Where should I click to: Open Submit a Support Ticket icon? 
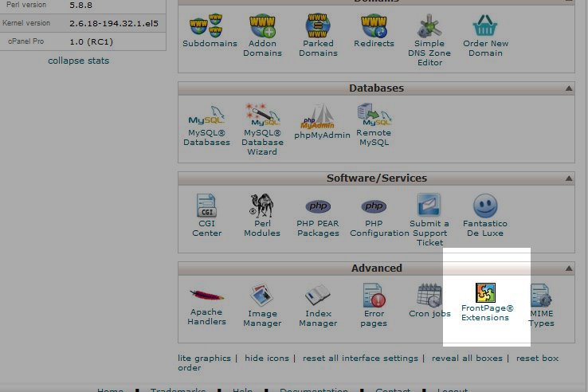coord(429,207)
